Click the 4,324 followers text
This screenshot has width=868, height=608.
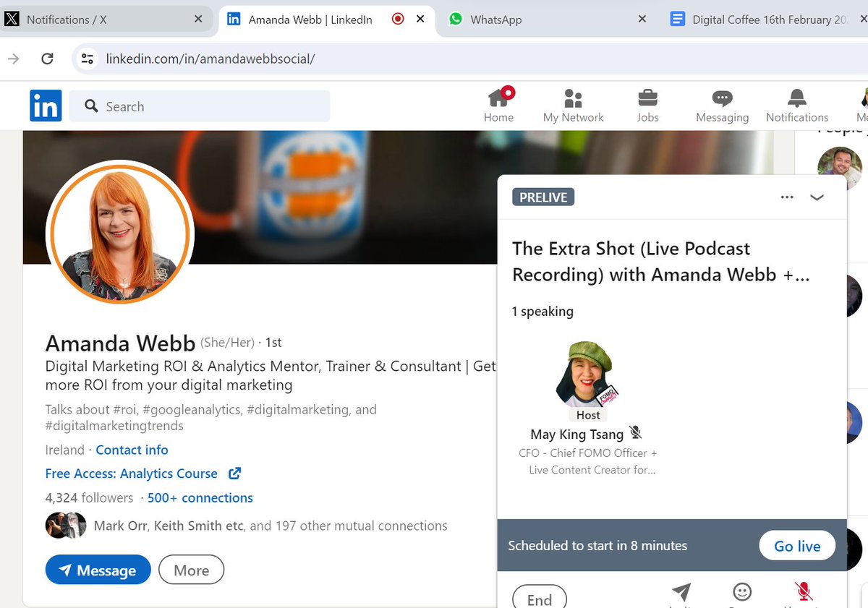[89, 497]
